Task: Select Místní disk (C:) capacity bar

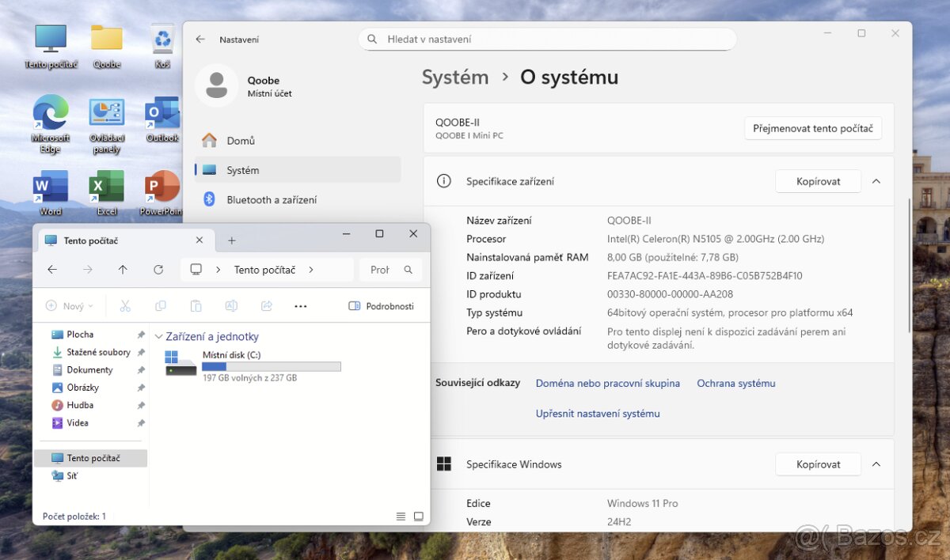Action: pos(271,366)
